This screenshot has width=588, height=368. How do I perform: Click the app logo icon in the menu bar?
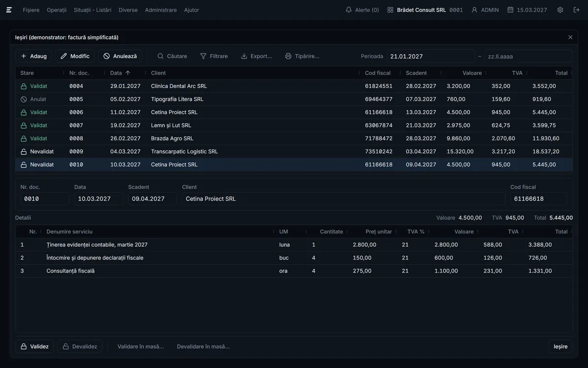pos(9,10)
